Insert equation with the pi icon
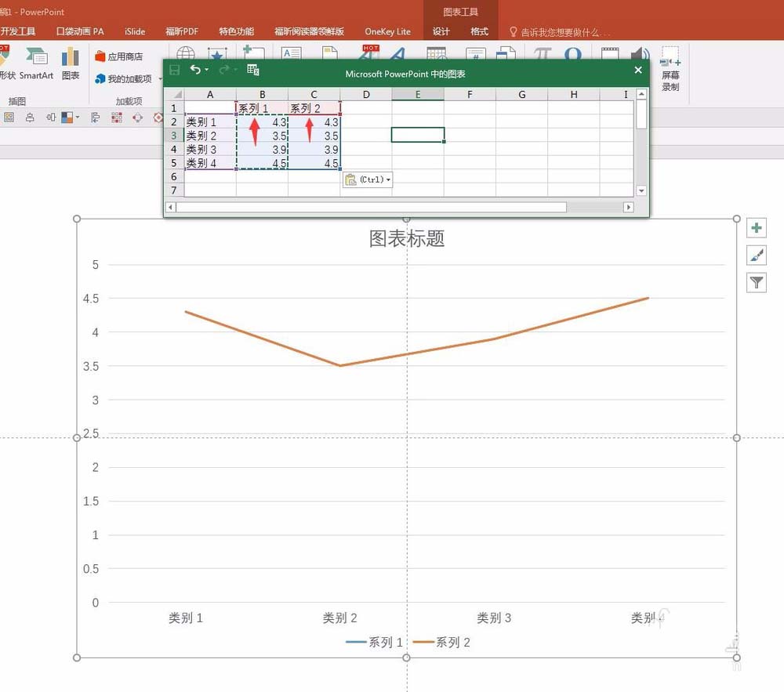The height and width of the screenshot is (692, 784). [543, 53]
